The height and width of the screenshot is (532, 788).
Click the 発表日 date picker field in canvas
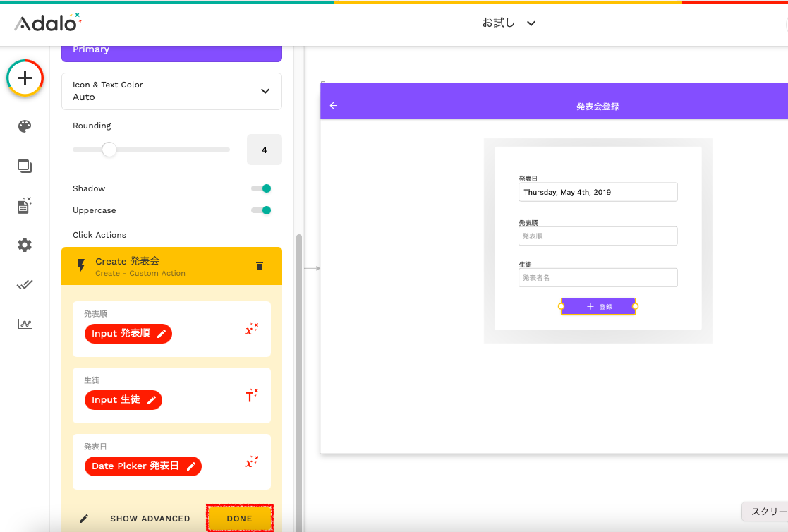click(598, 192)
